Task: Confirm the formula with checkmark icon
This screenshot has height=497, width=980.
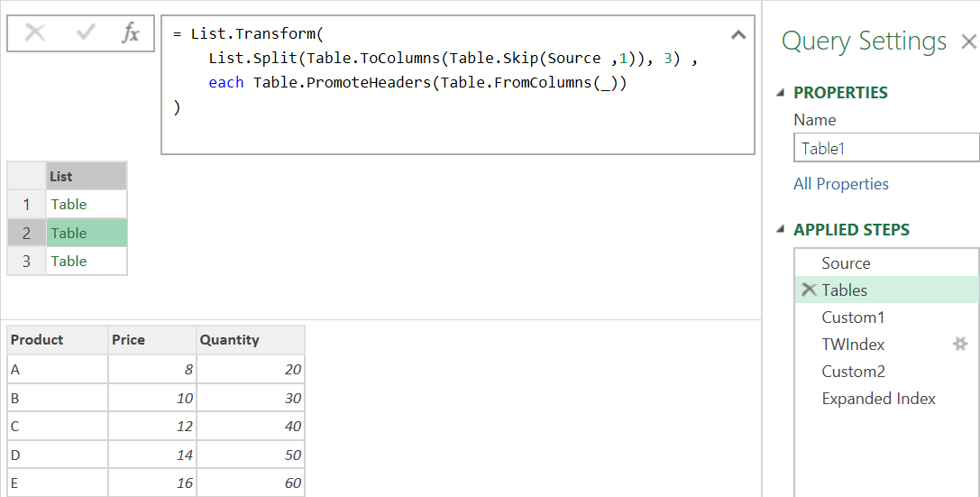Action: 85,32
